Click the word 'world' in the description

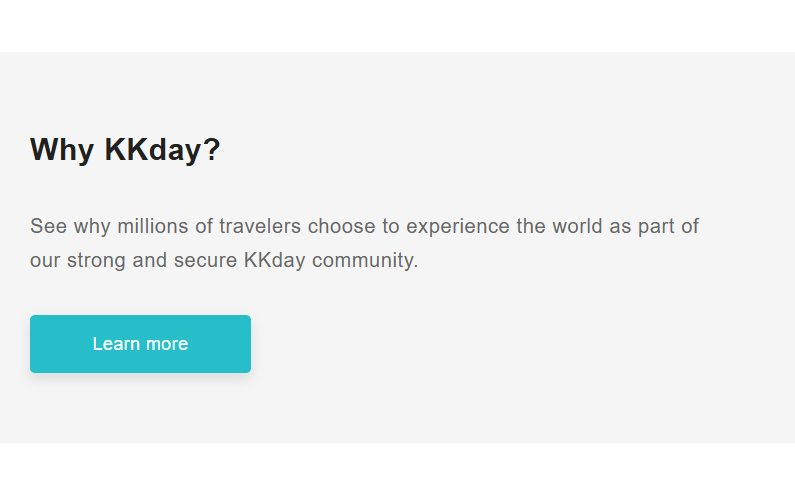tap(578, 226)
